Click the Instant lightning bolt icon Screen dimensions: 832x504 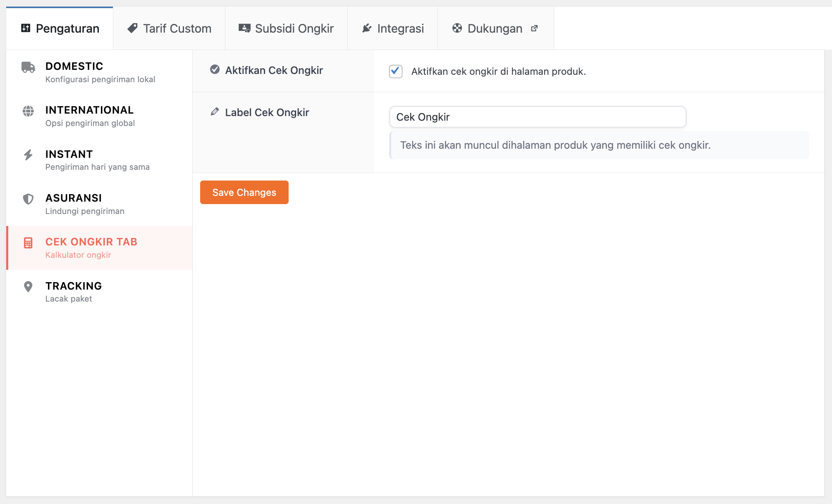coord(28,155)
